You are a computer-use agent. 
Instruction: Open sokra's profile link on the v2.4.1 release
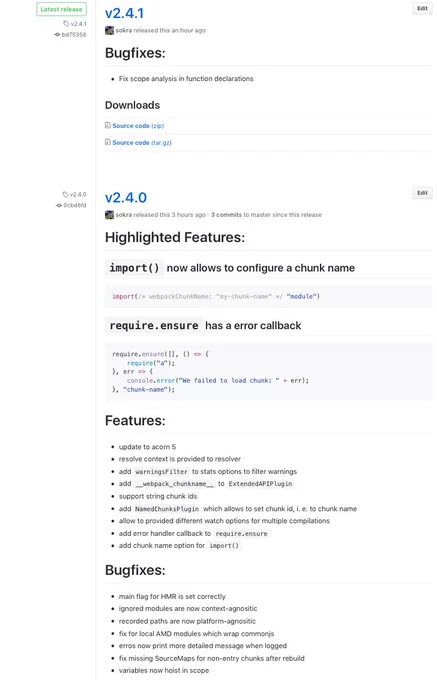(x=124, y=30)
